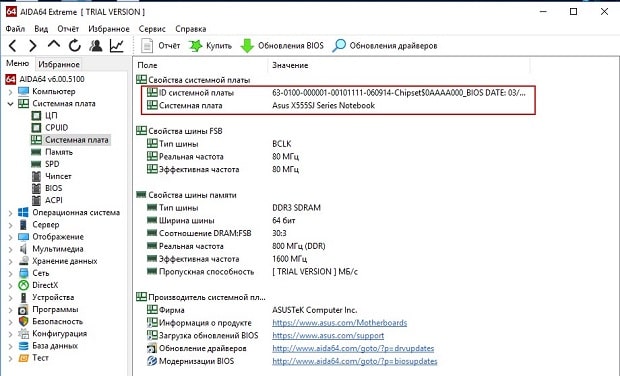Open the Справка menu
Viewport: 620px width, 376px height.
click(x=191, y=29)
